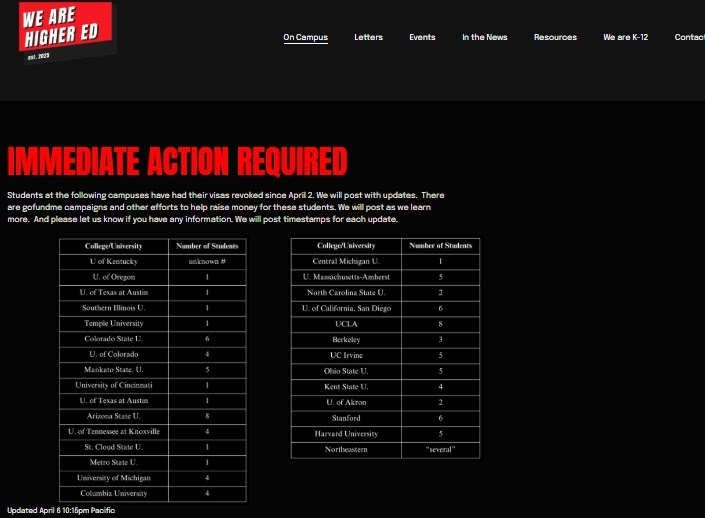705x518 pixels.
Task: Click the Metro State U. row
Action: [x=153, y=462]
